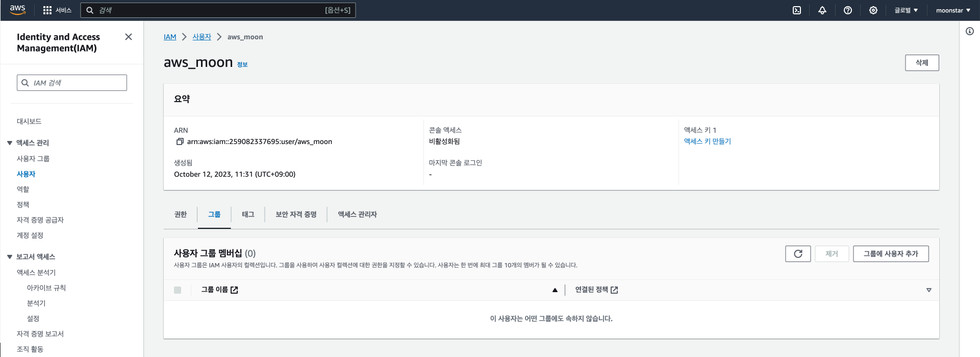The height and width of the screenshot is (357, 980).
Task: Copy the ARN using the copy icon
Action: click(180, 141)
